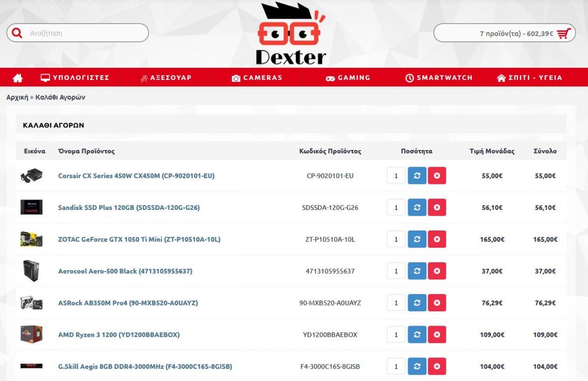Click the G.Skill RAM thumbnail
588x381 pixels.
coord(31,366)
